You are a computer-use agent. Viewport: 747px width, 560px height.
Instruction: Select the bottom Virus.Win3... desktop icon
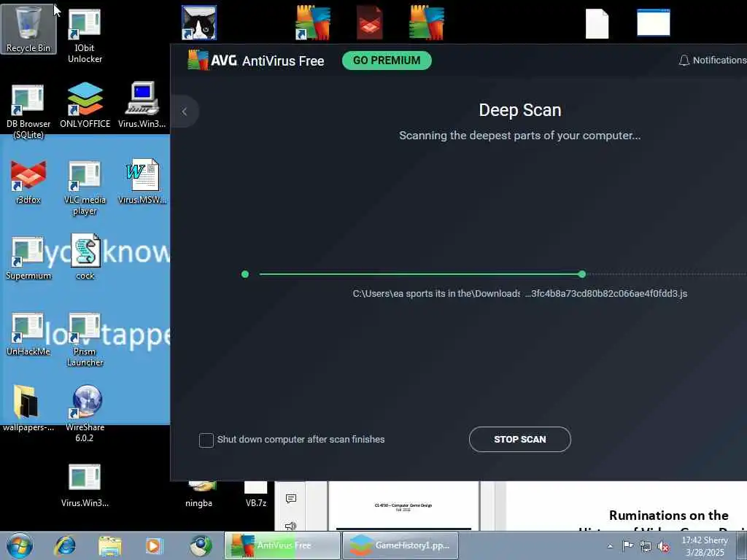(85, 485)
